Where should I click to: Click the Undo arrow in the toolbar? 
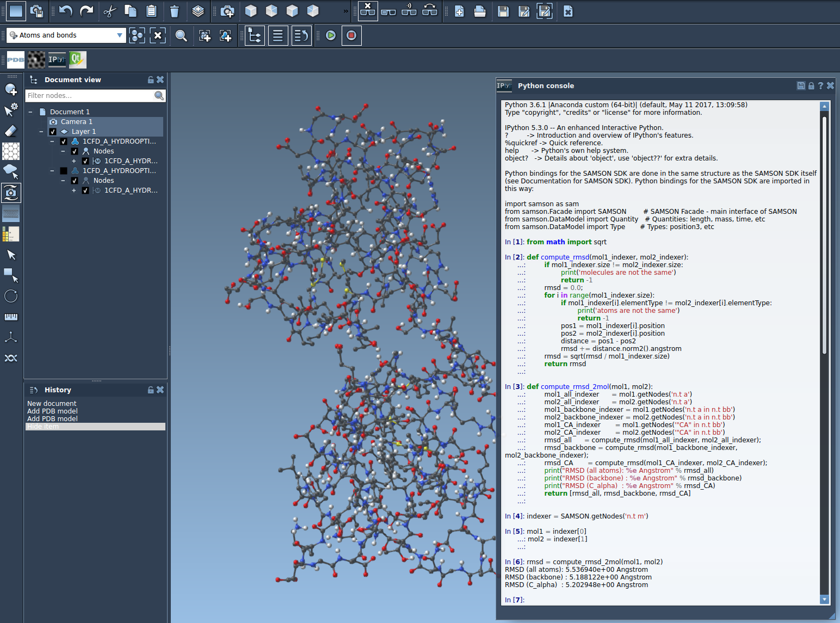click(66, 11)
